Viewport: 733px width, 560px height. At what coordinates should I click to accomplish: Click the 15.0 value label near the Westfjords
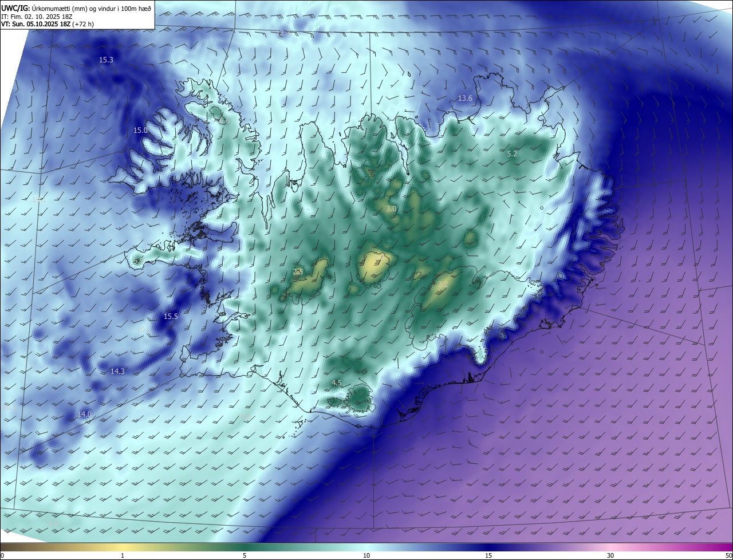point(140,131)
